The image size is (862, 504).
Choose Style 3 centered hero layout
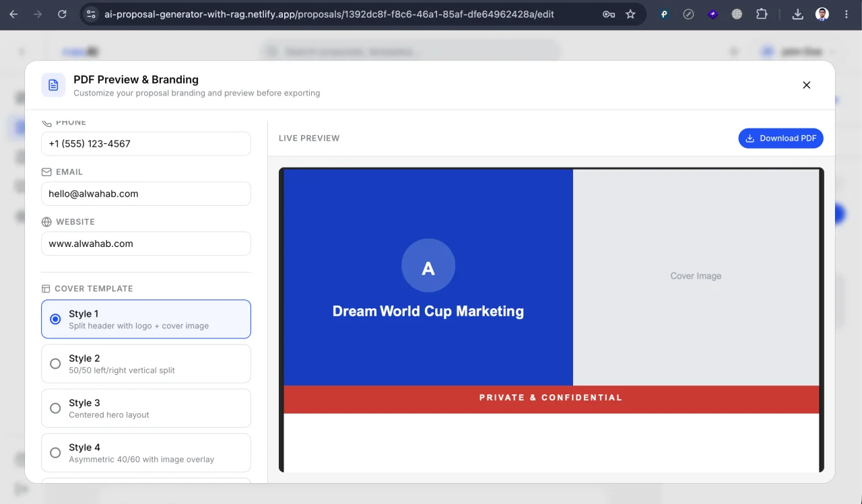click(146, 408)
